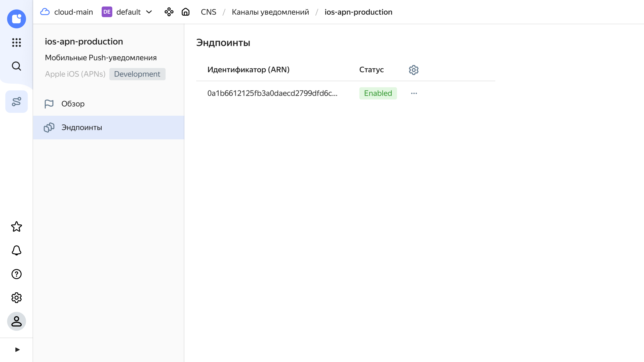This screenshot has width=644, height=362.
Task: Click the Enabled status badge
Action: click(x=378, y=93)
